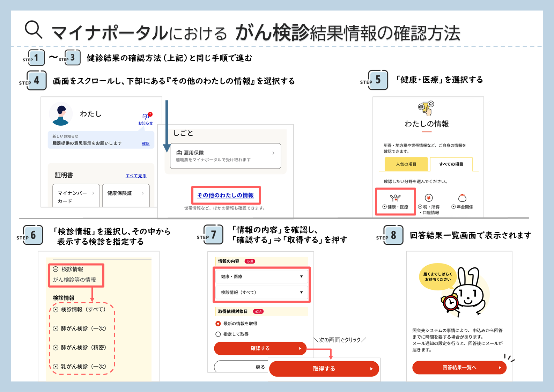Click the 確認したい分野を選んでください prompt text
Image resolution: width=554 pixels, height=392 pixels.
pyautogui.click(x=415, y=182)
